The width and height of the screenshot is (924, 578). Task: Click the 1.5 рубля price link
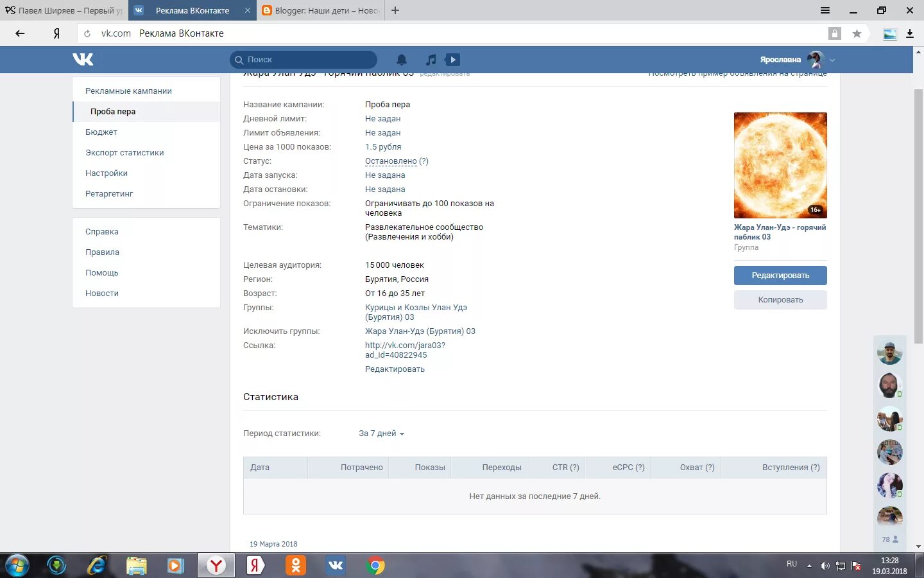pyautogui.click(x=383, y=147)
